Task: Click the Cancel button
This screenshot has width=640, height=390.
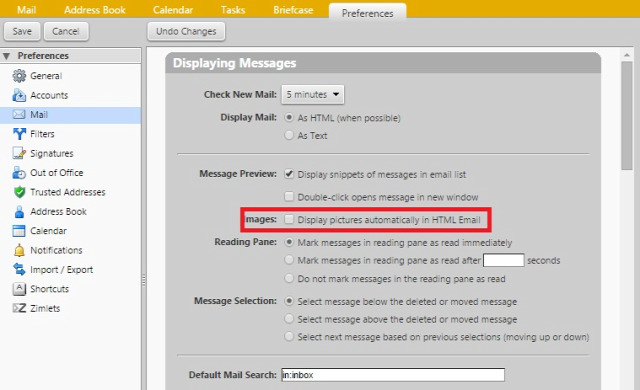Action: point(66,31)
